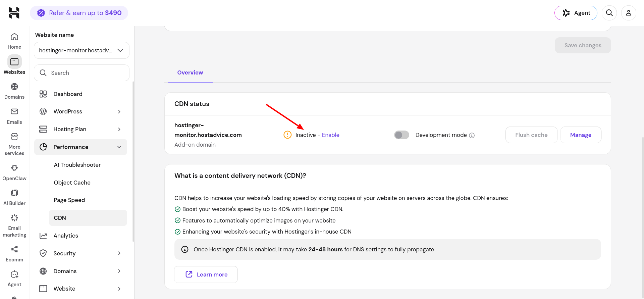Open Ecomm section
The image size is (644, 299).
[14, 254]
